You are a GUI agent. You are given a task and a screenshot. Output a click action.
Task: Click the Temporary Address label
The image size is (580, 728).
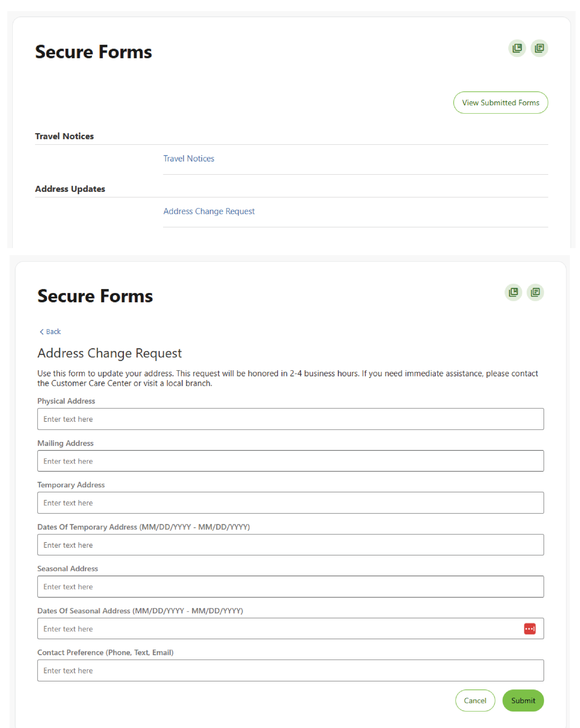(71, 485)
